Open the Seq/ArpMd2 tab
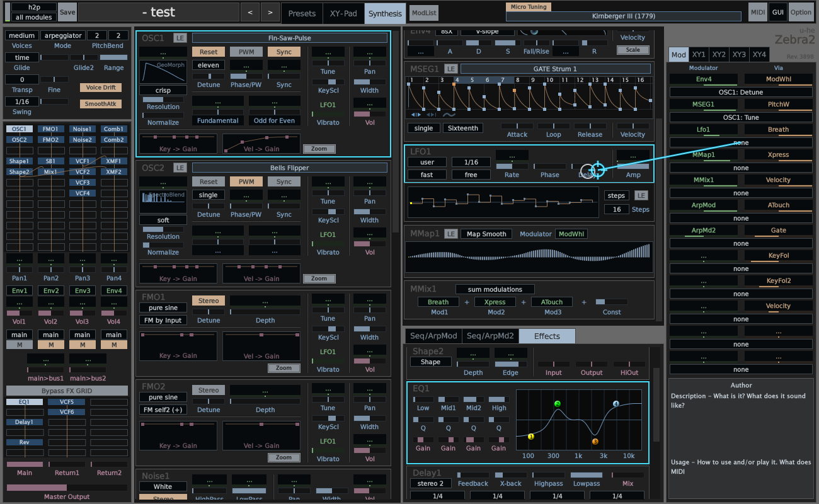 491,336
